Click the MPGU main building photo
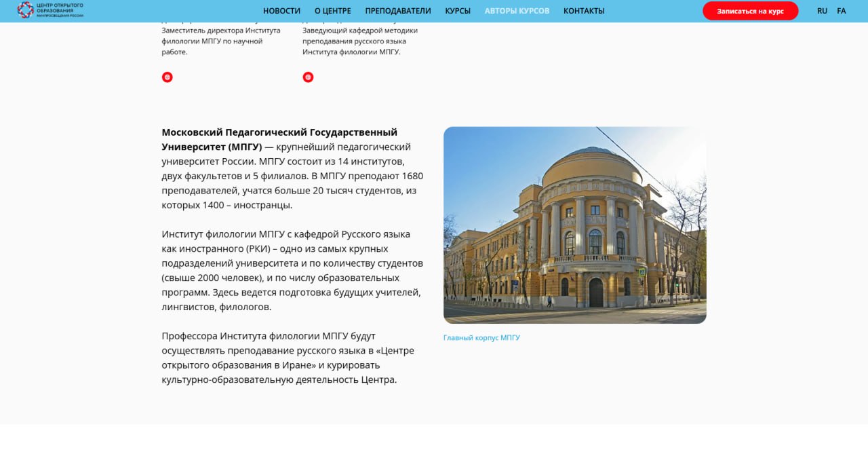The width and height of the screenshot is (868, 450). pyautogui.click(x=575, y=225)
